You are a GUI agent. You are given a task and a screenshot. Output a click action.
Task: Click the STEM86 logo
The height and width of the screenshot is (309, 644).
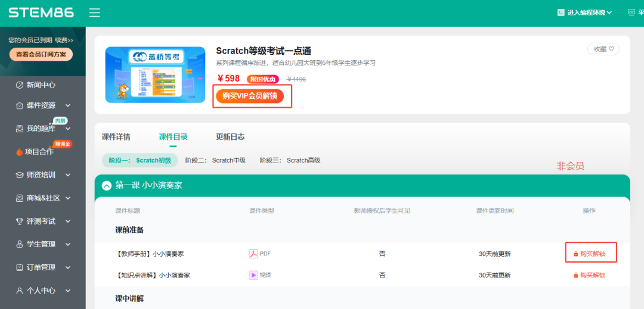point(41,13)
